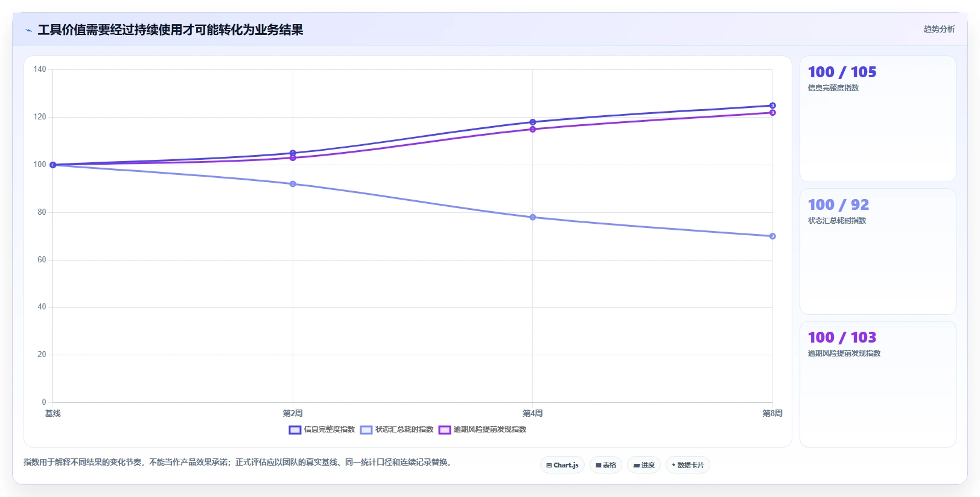
Task: Click the 第4周 x-axis label
Action: tap(533, 413)
